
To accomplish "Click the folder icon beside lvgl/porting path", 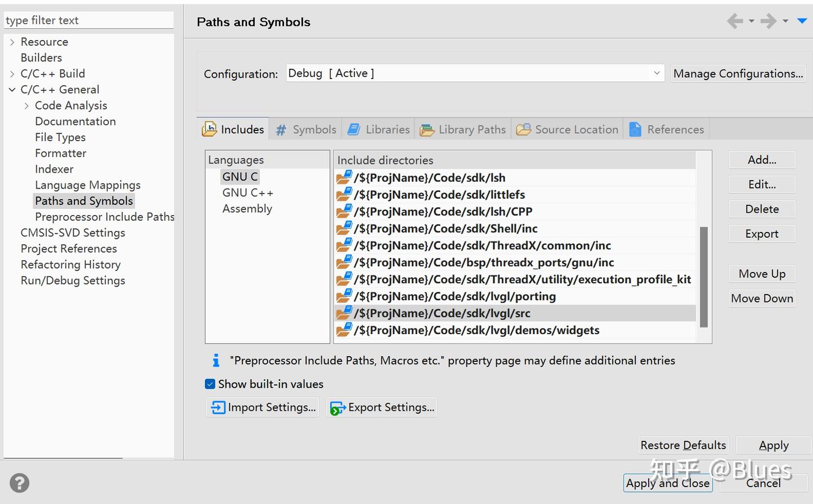I will [344, 296].
